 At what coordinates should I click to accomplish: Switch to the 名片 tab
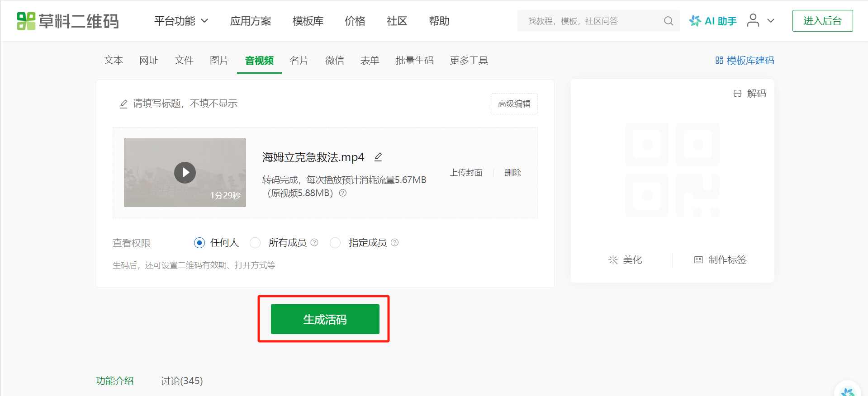(x=299, y=60)
